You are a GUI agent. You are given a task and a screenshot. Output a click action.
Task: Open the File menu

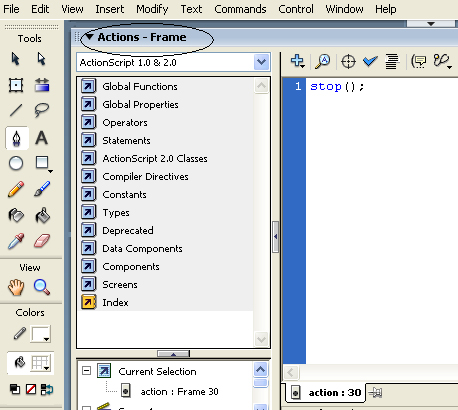11,9
